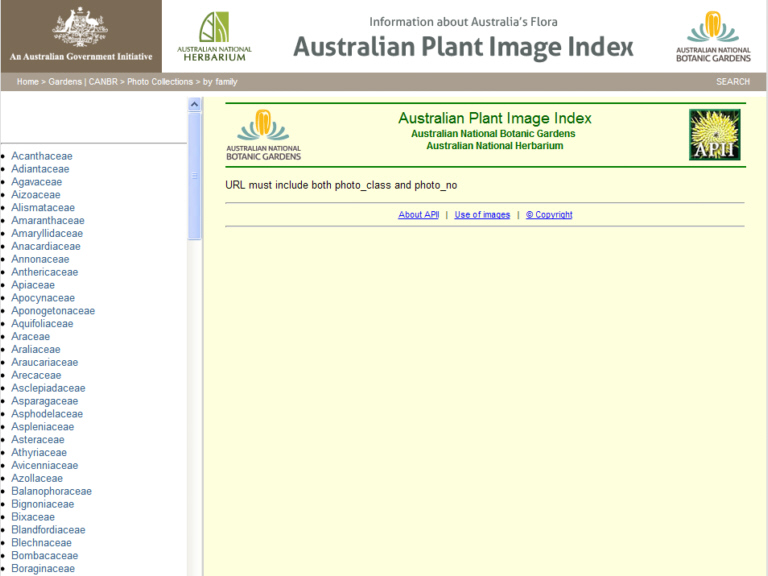
Task: Select the Amaryllidaceae family
Action: pos(47,233)
